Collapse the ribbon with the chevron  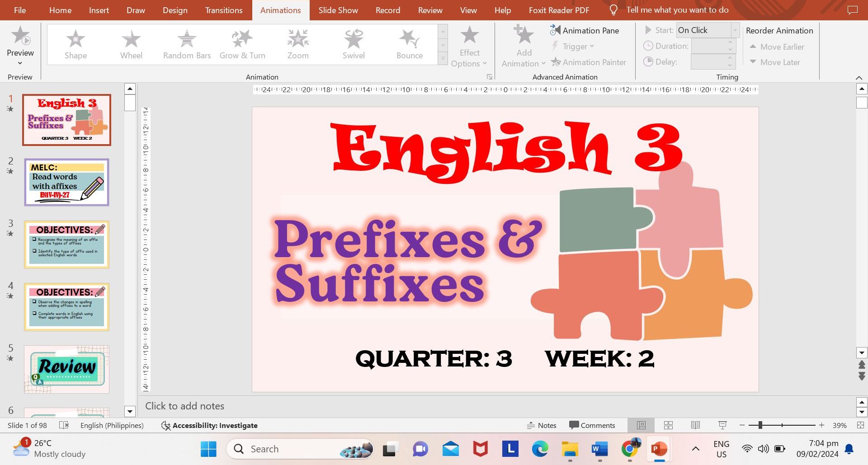pos(859,78)
